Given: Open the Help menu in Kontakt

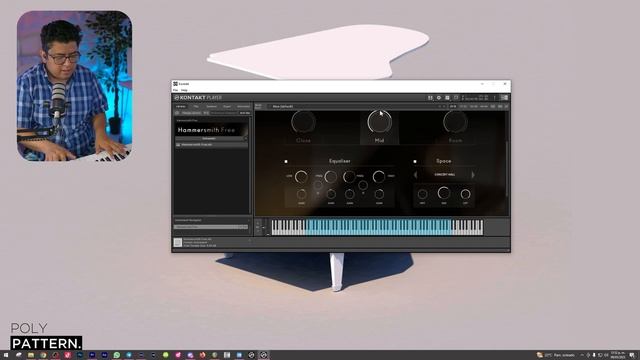Looking at the screenshot, I should (184, 90).
